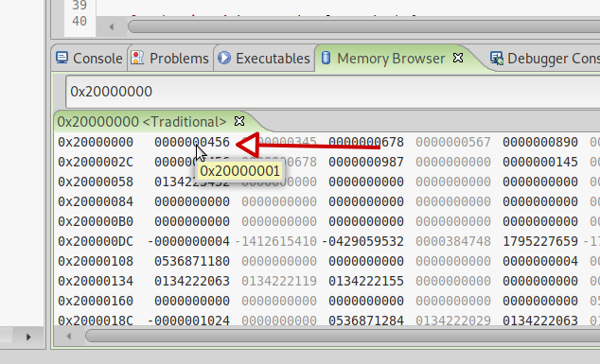Click the Console tab icon
600x364 pixels.
(x=62, y=58)
